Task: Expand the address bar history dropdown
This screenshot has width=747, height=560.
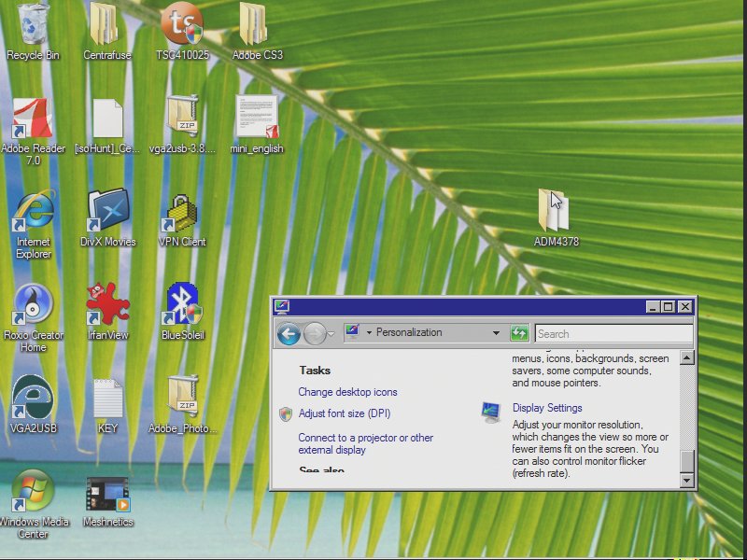Action: pyautogui.click(x=497, y=333)
